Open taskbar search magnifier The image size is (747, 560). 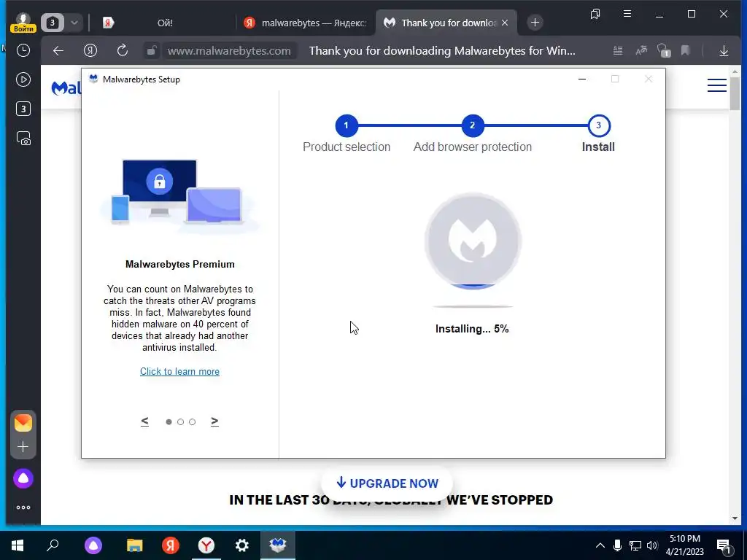[x=53, y=545]
